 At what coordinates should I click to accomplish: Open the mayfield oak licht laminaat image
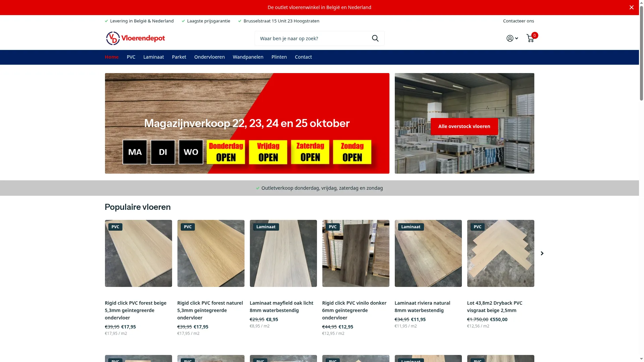pyautogui.click(x=283, y=253)
